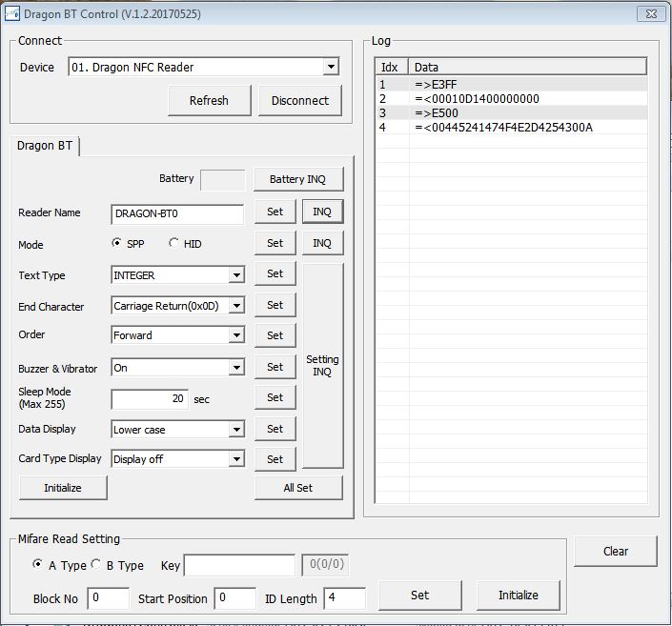Open the Buzzer & Vibrator dropdown
This screenshot has height=626, width=672.
pos(236,368)
